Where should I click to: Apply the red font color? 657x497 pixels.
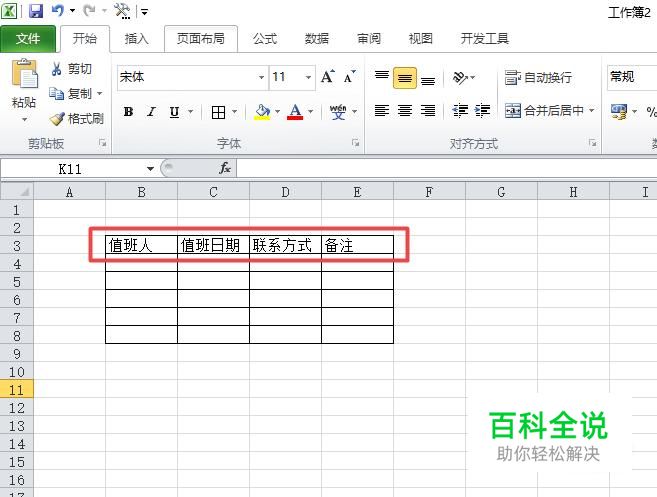pyautogui.click(x=295, y=112)
